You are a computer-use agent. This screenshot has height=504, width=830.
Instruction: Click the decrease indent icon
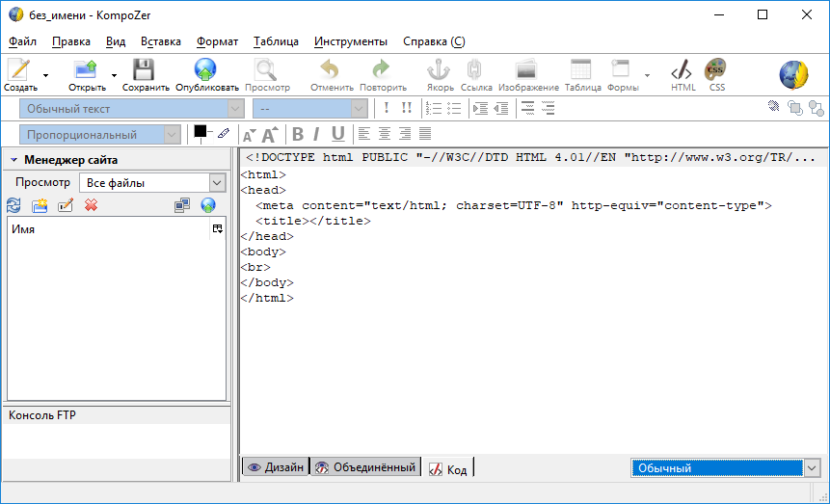point(500,109)
